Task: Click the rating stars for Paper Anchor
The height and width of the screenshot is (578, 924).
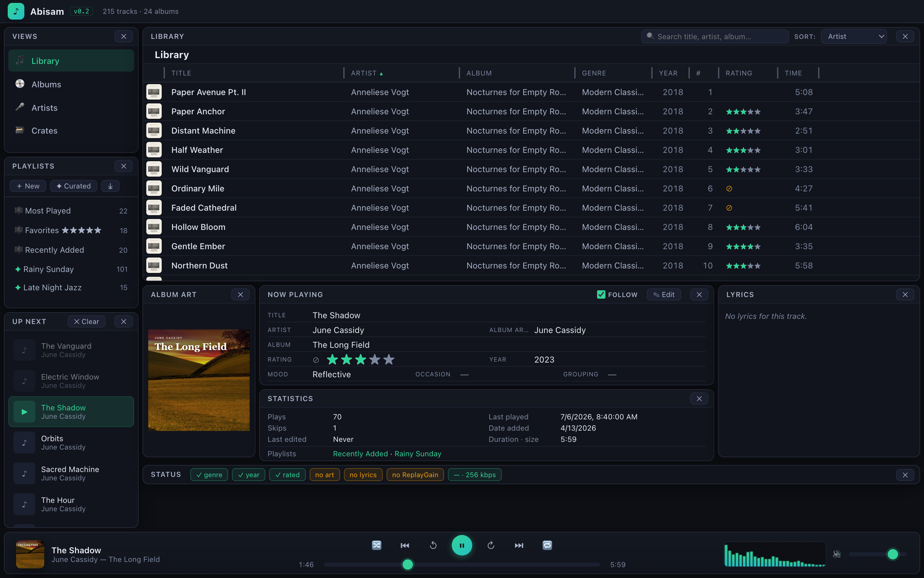Action: pos(743,112)
